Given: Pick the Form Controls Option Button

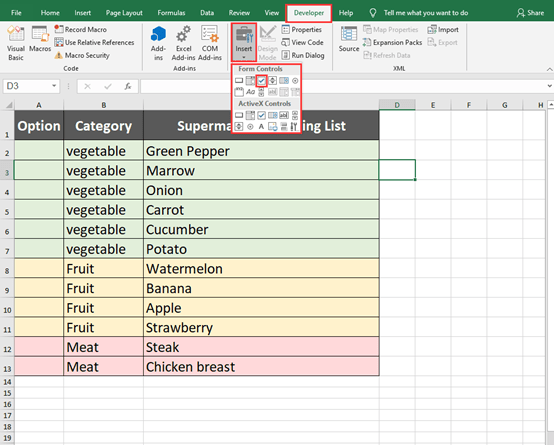Looking at the screenshot, I should click(295, 81).
